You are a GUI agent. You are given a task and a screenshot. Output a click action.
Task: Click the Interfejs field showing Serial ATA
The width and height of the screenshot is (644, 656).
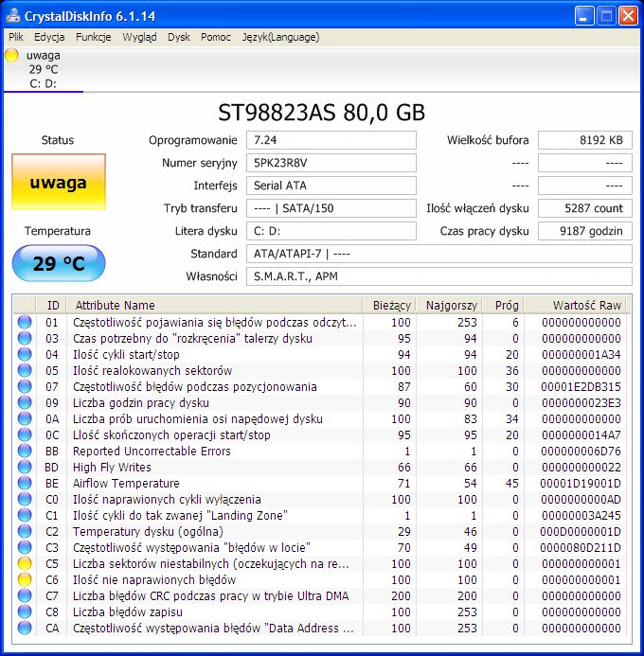(331, 186)
